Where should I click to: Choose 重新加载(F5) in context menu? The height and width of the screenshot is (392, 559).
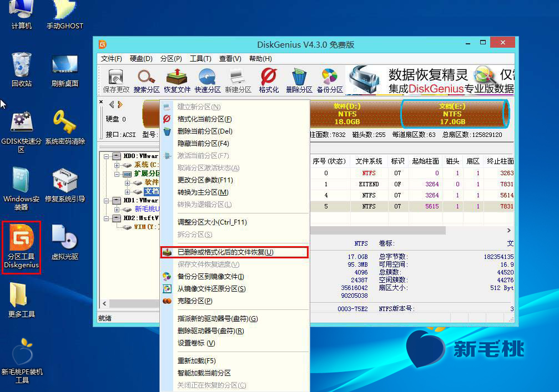coord(234,360)
